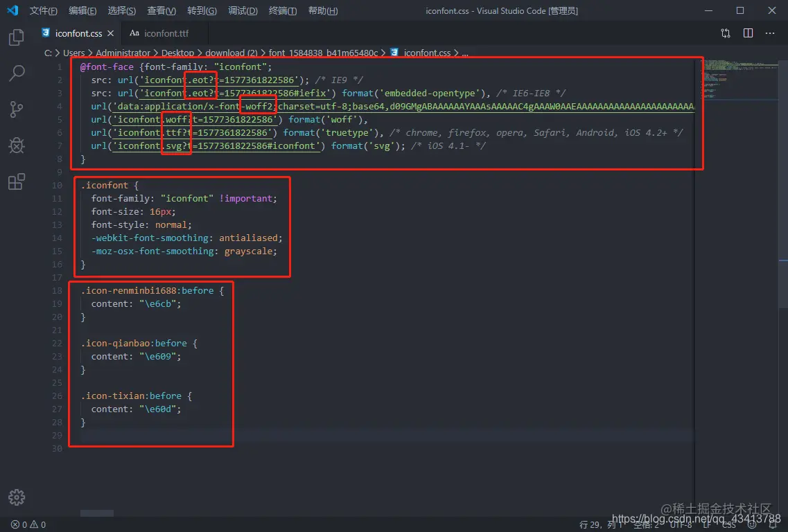Click the Administrator breadcrumb segment
This screenshot has width=788, height=532.
(123, 53)
